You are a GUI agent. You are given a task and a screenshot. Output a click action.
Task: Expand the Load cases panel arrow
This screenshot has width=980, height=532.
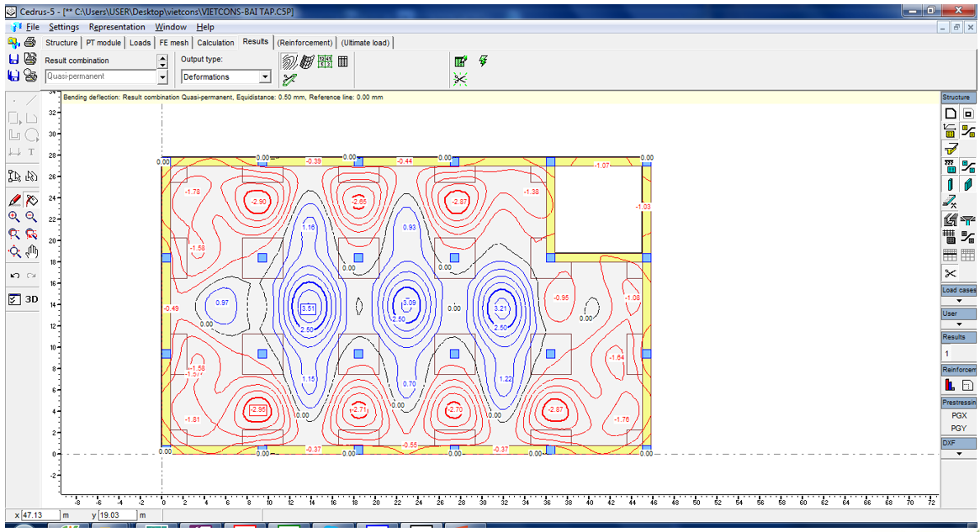(959, 301)
